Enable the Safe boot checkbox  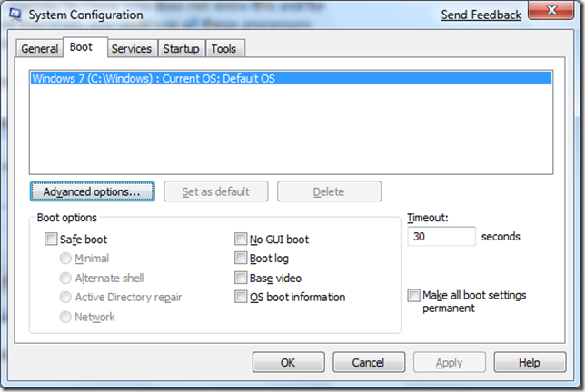[51, 240]
